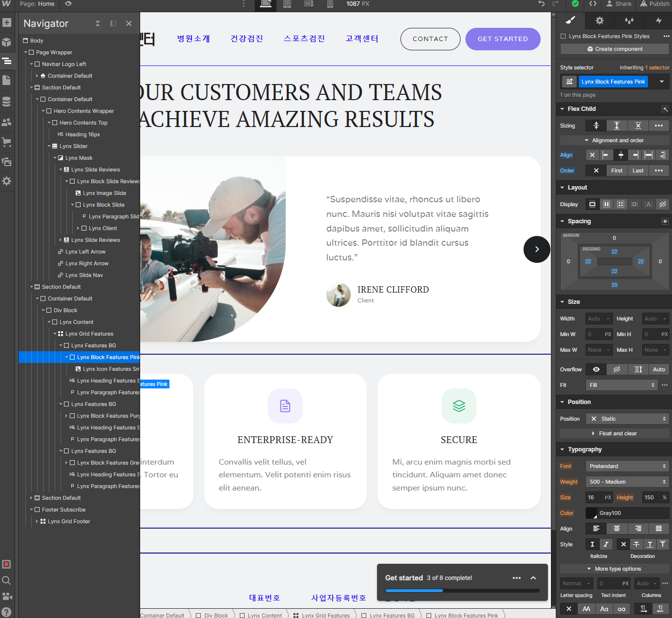The height and width of the screenshot is (618, 672).
Task: Apply underline text decoration
Action: point(650,544)
